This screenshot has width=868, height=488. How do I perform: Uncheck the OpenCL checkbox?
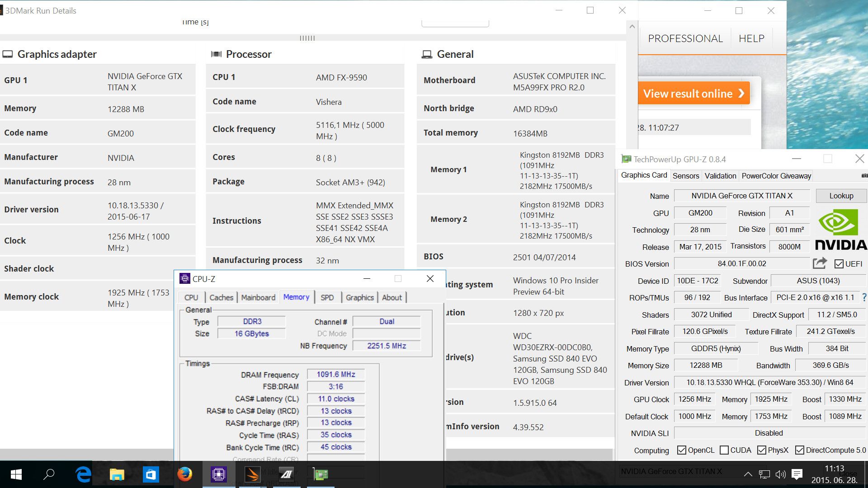682,450
